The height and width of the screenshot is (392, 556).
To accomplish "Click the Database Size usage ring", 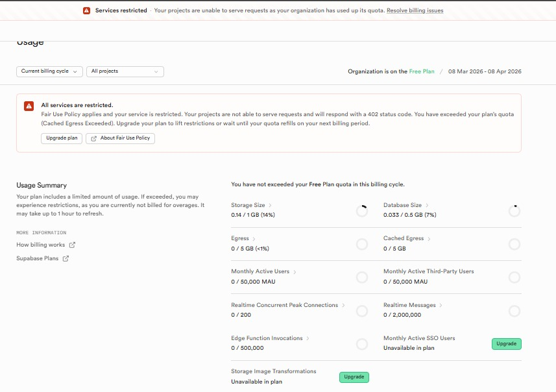I will pos(514,210).
